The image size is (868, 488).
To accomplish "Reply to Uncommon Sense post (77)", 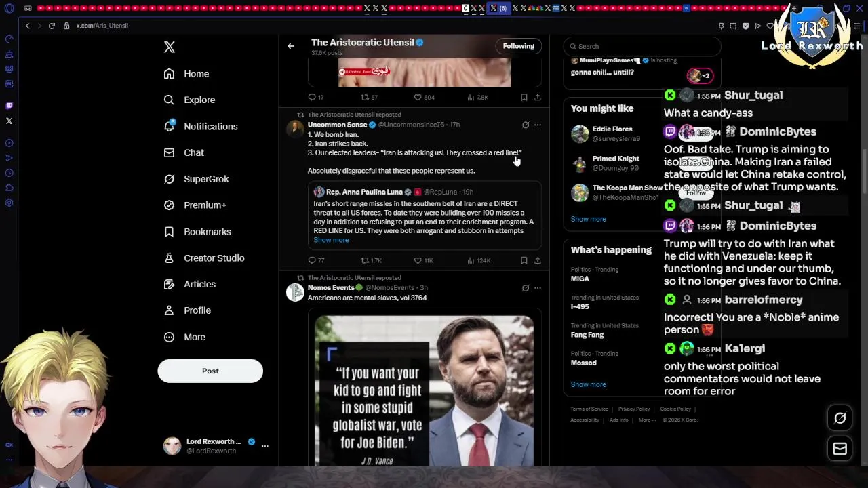I will pyautogui.click(x=316, y=260).
